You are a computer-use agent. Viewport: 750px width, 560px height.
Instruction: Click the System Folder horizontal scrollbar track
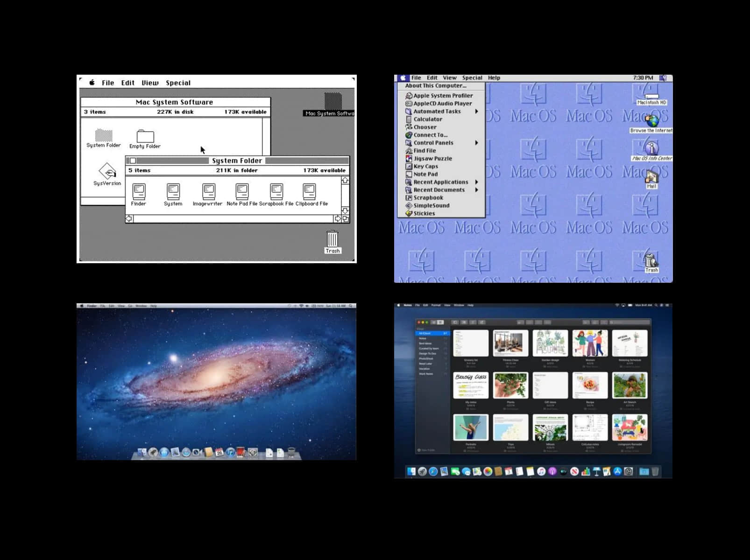point(233,219)
